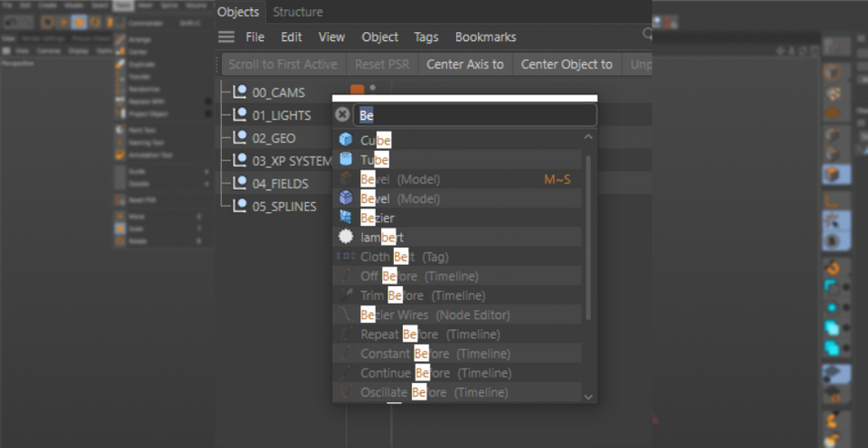Screen dimensions: 868x448
Task: Click Center in the Tools menu
Action: [138, 51]
